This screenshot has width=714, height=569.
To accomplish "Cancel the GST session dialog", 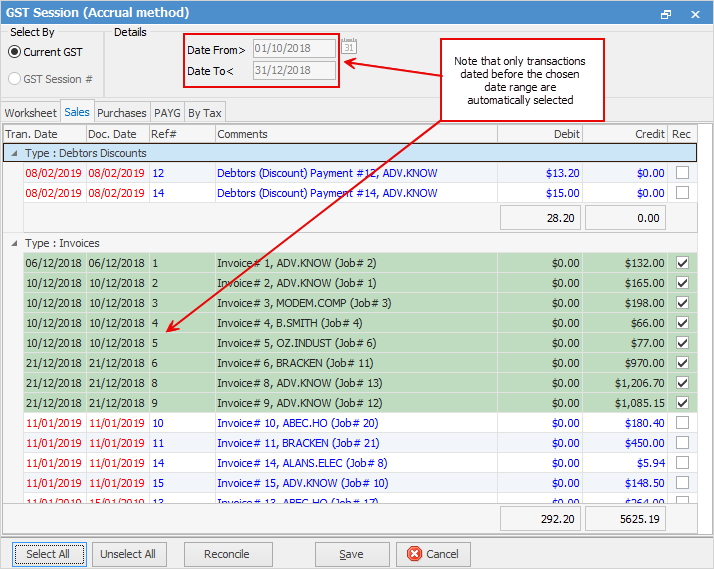I will tap(434, 554).
